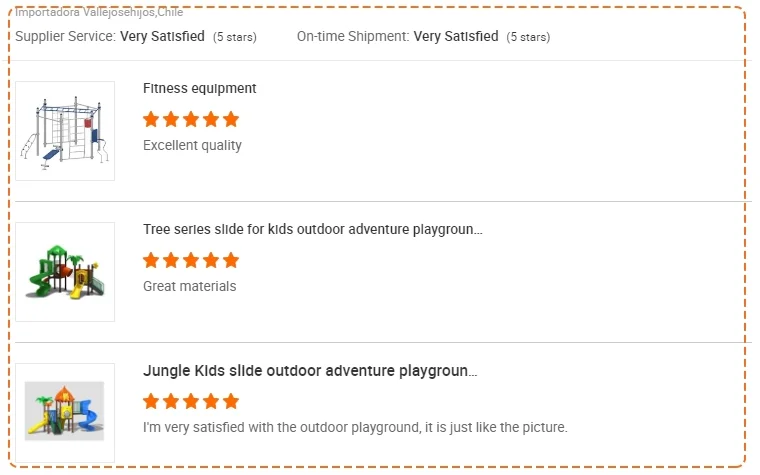
Task: Click the first star of Tree series slide rating
Action: (151, 260)
